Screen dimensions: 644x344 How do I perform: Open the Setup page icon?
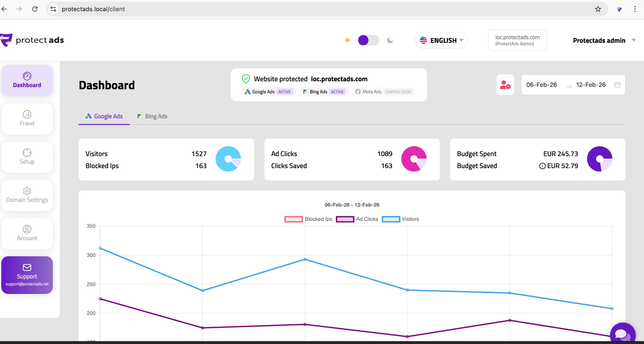point(27,157)
